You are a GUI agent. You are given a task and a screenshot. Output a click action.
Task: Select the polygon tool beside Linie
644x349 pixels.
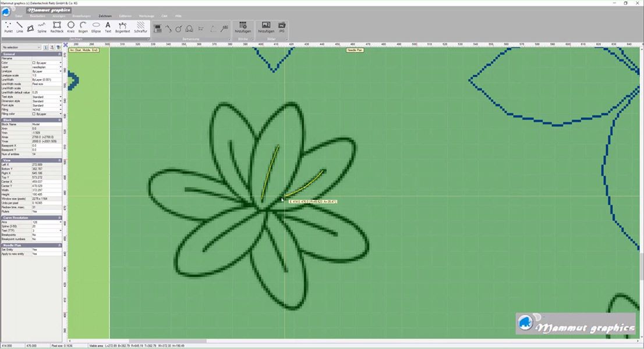[x=30, y=28]
